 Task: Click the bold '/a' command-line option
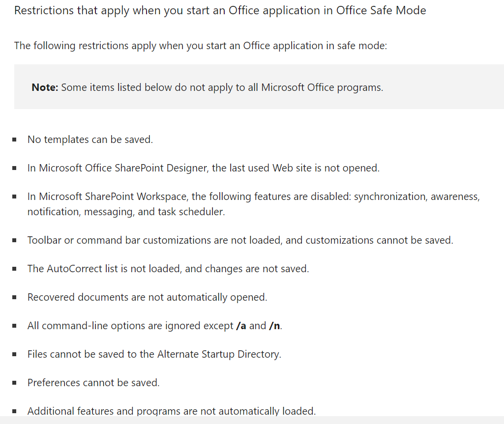click(241, 326)
